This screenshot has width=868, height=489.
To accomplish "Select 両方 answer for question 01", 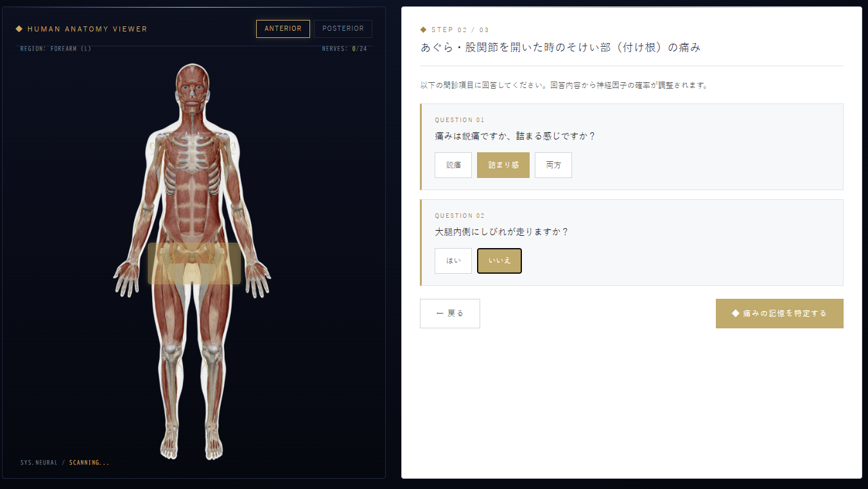I will coord(553,165).
